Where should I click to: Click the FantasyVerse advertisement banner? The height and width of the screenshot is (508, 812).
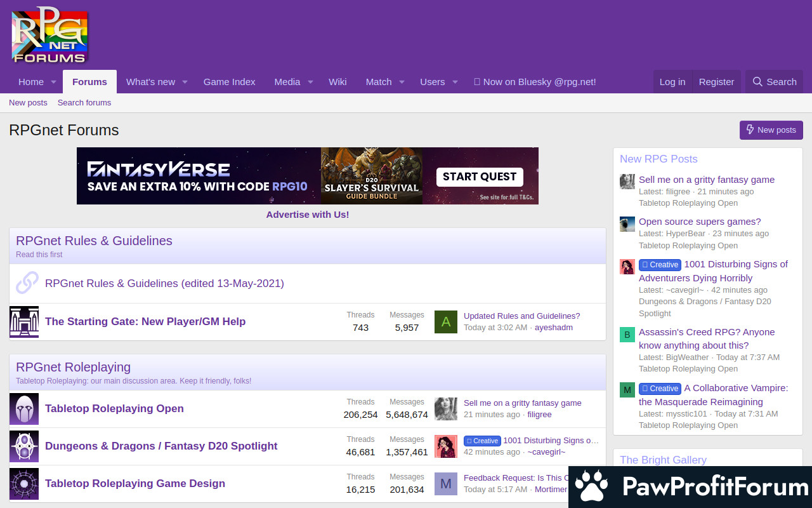(x=308, y=176)
